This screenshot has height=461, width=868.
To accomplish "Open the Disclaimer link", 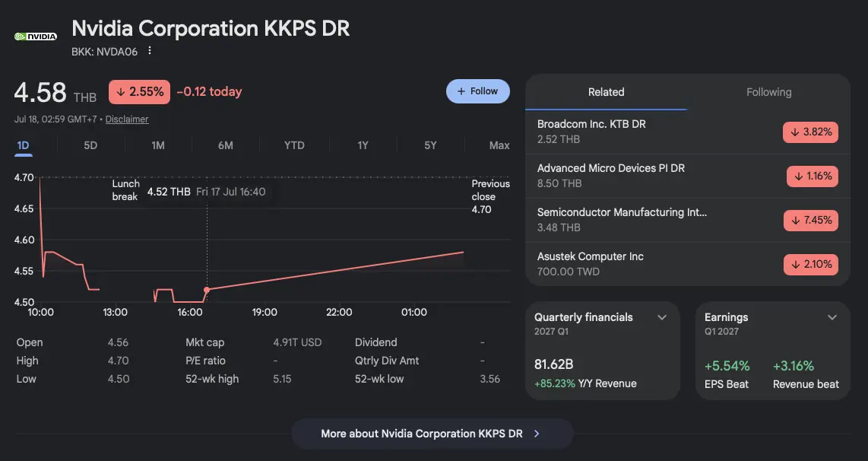I will tap(127, 119).
